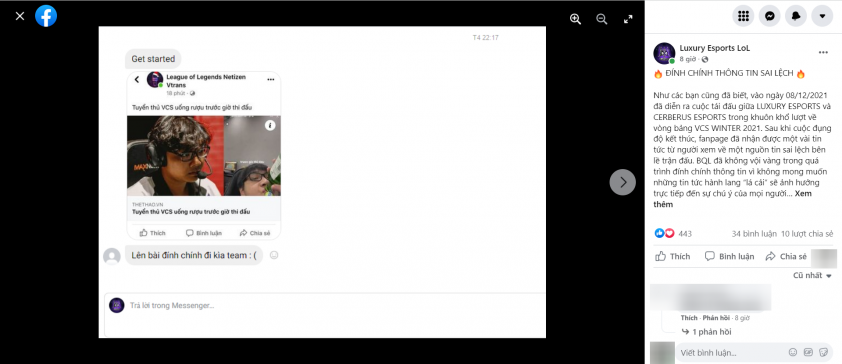Click Bình luận in the embedded post
The height and width of the screenshot is (364, 842).
204,233
